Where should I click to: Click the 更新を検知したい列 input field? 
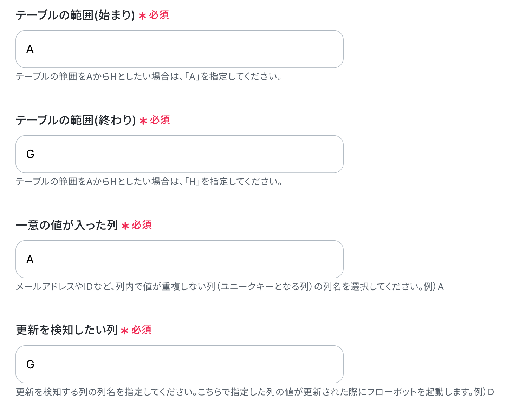coord(180,364)
